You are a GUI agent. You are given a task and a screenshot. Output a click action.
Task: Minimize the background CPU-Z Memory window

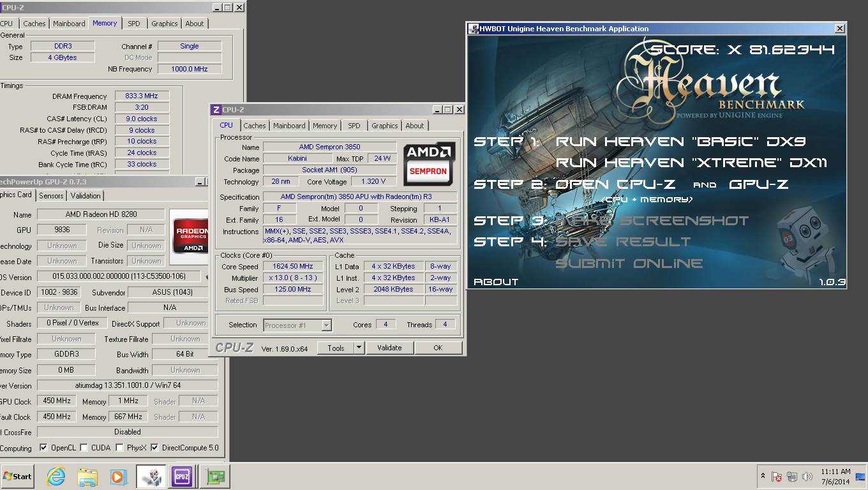(x=216, y=8)
